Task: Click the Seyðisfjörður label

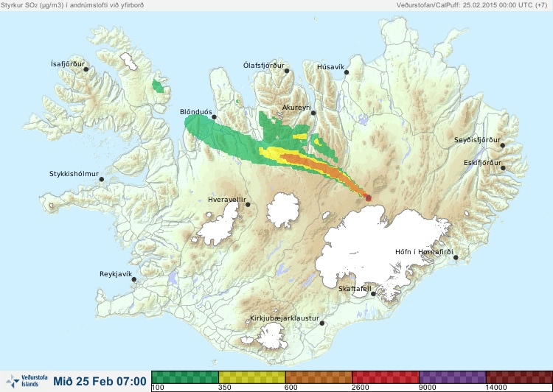Action: tap(477, 140)
